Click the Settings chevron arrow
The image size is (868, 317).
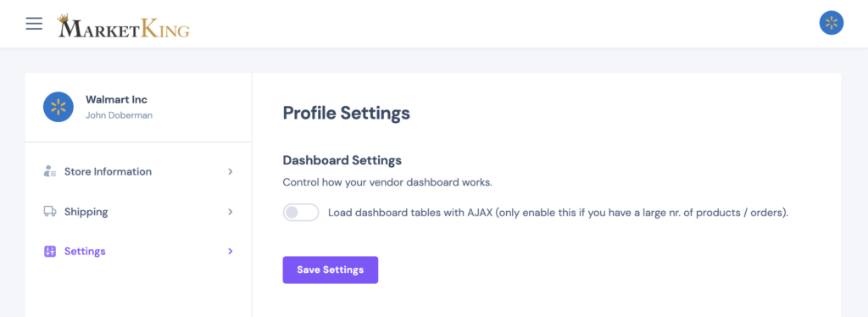[x=231, y=251]
